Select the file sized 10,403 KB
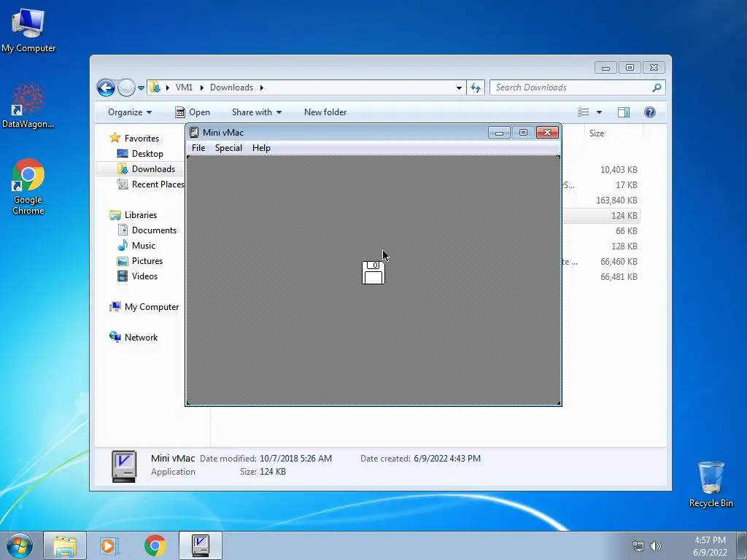This screenshot has height=560, width=747. 619,170
